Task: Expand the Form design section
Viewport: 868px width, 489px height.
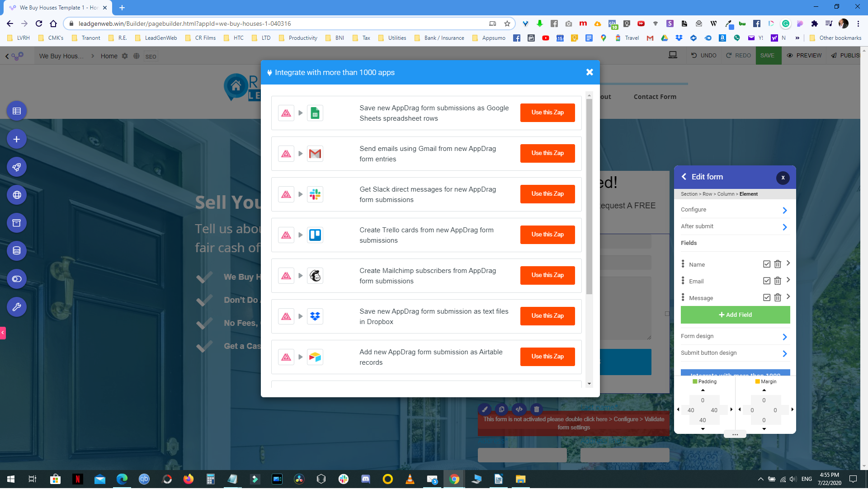Action: (735, 336)
